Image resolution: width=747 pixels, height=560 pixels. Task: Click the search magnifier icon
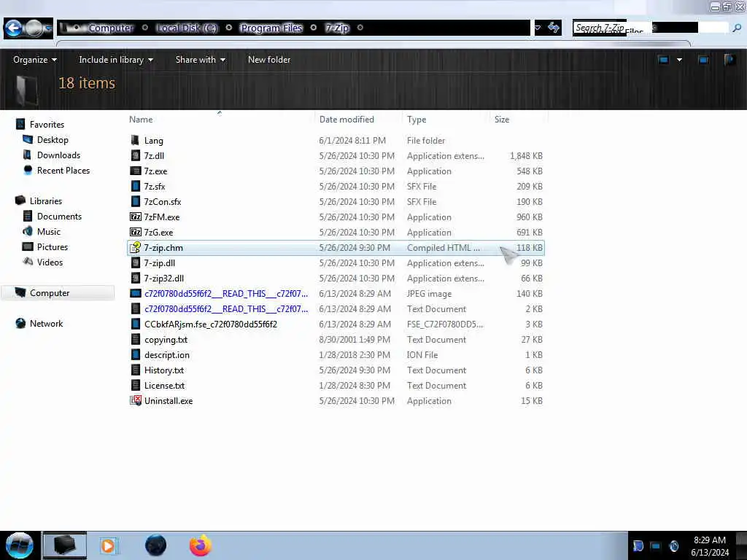[x=737, y=28]
